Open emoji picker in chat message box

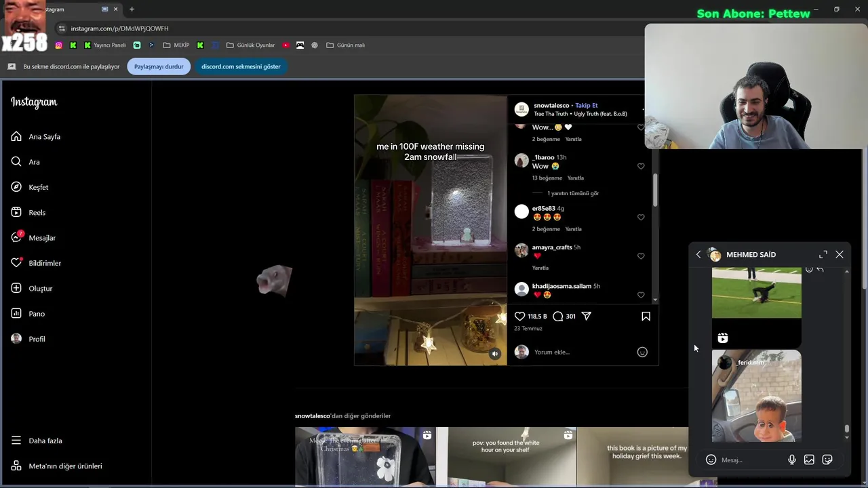711,460
